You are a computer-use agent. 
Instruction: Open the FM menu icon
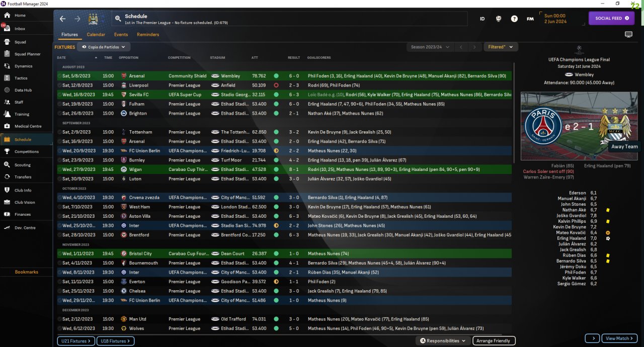point(530,19)
